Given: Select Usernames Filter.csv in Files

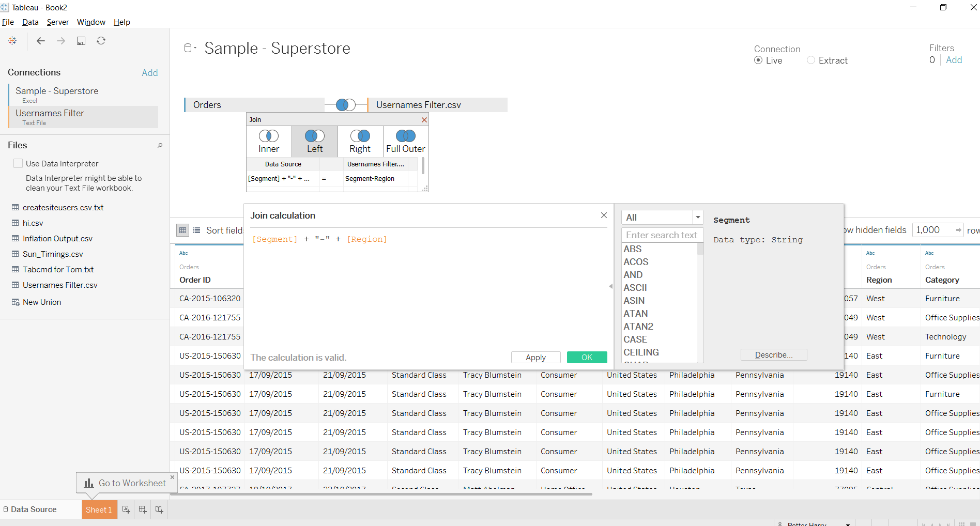Looking at the screenshot, I should click(60, 285).
